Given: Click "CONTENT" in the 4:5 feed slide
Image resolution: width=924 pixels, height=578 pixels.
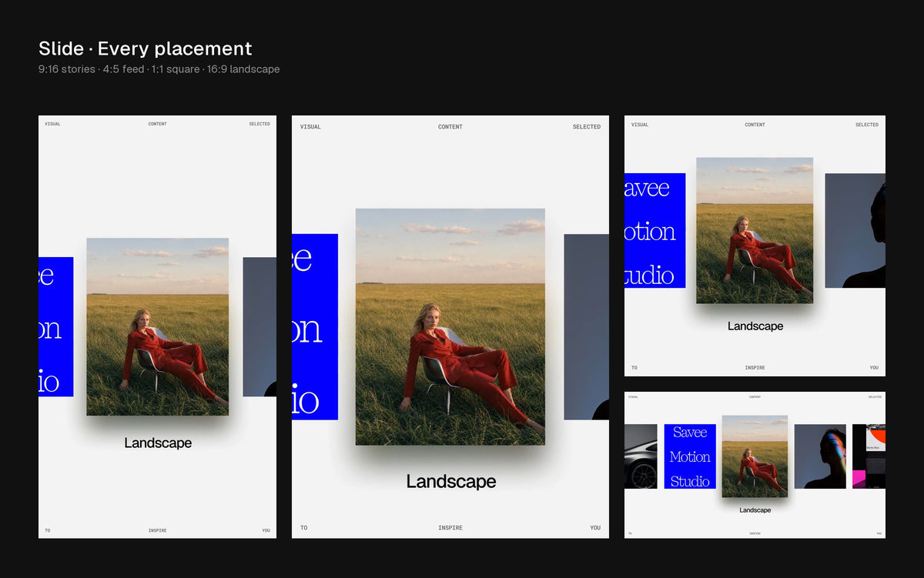Looking at the screenshot, I should click(x=450, y=127).
